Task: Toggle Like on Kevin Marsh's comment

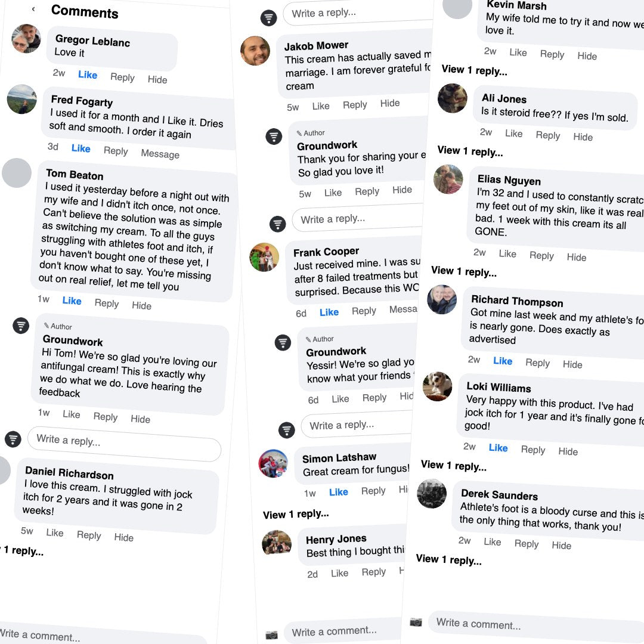Action: pos(518,52)
